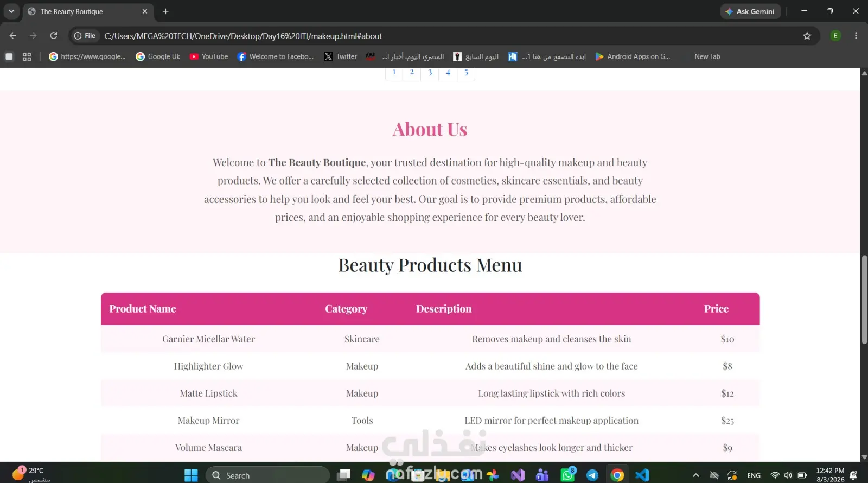Viewport: 868px width, 483px height.
Task: Click the scrollbar down arrow
Action: (x=864, y=457)
